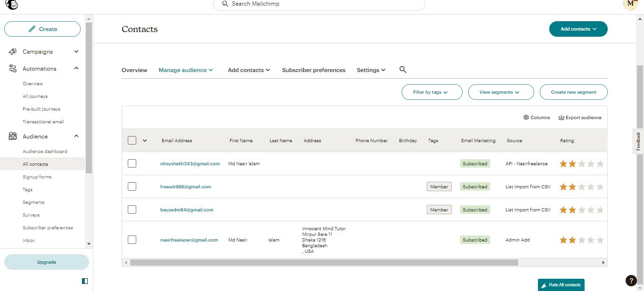Screen dimensions: 644x291
Task: Switch to the Overview tab
Action: (134, 70)
